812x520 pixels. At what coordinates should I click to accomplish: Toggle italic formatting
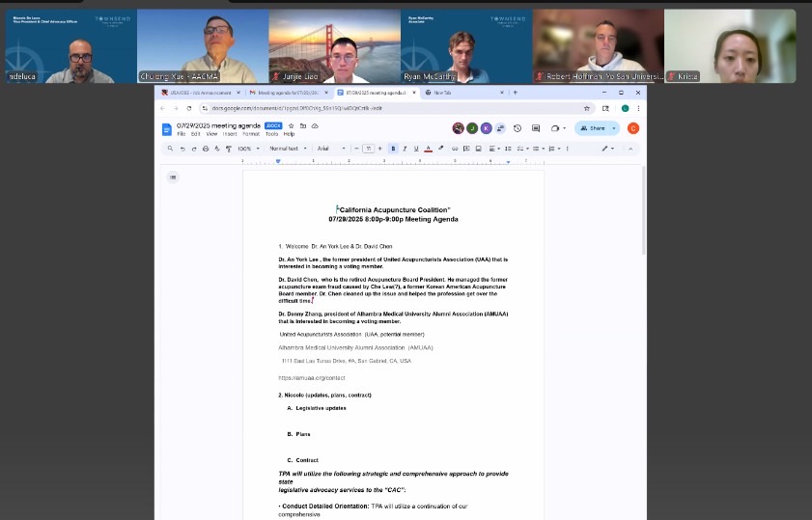[405, 149]
